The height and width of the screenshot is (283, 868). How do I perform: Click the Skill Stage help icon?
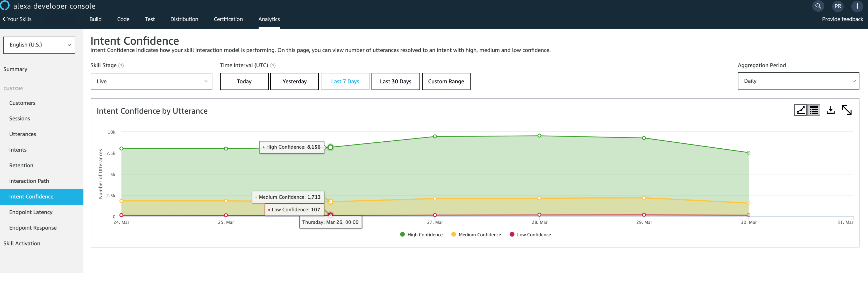point(121,66)
